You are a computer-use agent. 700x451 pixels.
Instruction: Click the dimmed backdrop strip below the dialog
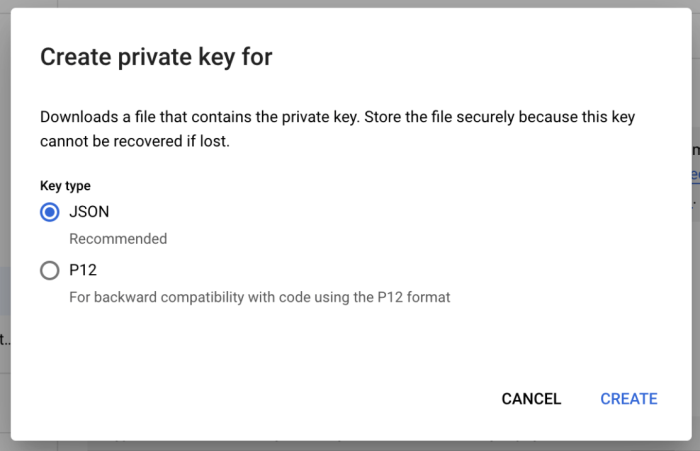[x=350, y=445]
